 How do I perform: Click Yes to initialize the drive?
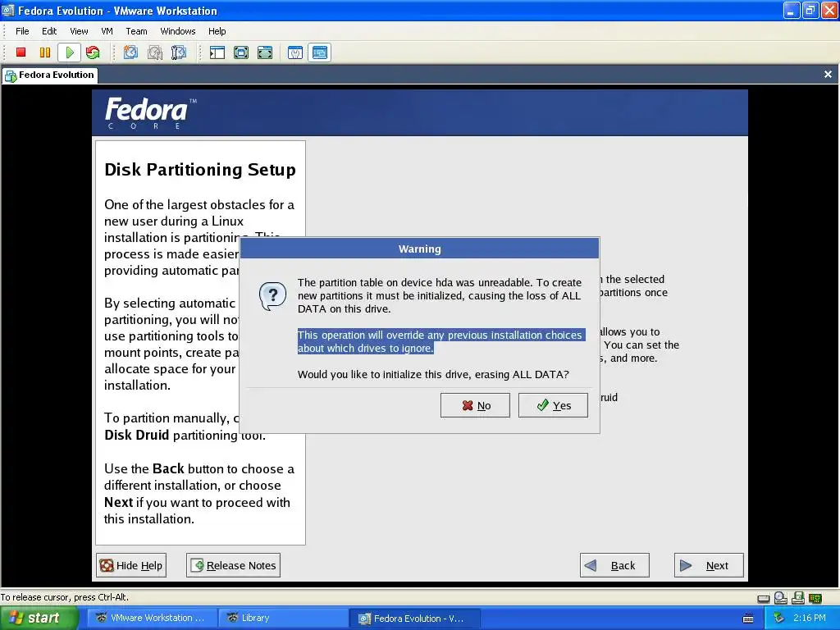click(x=553, y=405)
